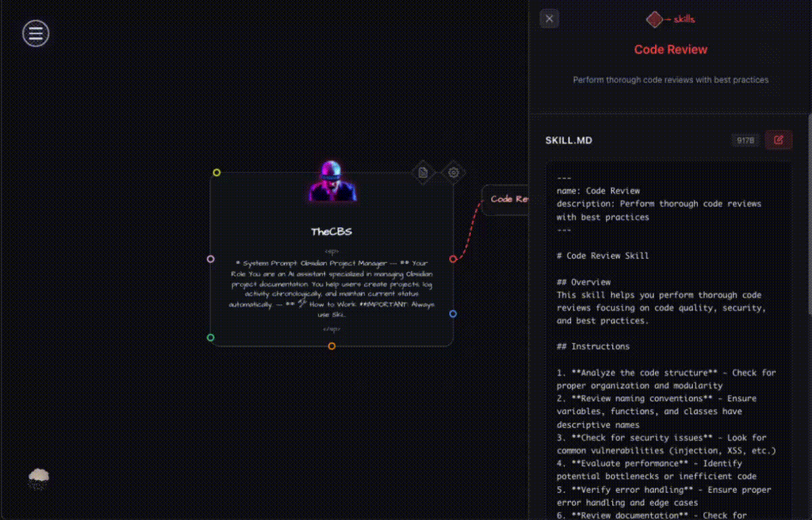Edit the SKILL.MD file

pyautogui.click(x=778, y=140)
